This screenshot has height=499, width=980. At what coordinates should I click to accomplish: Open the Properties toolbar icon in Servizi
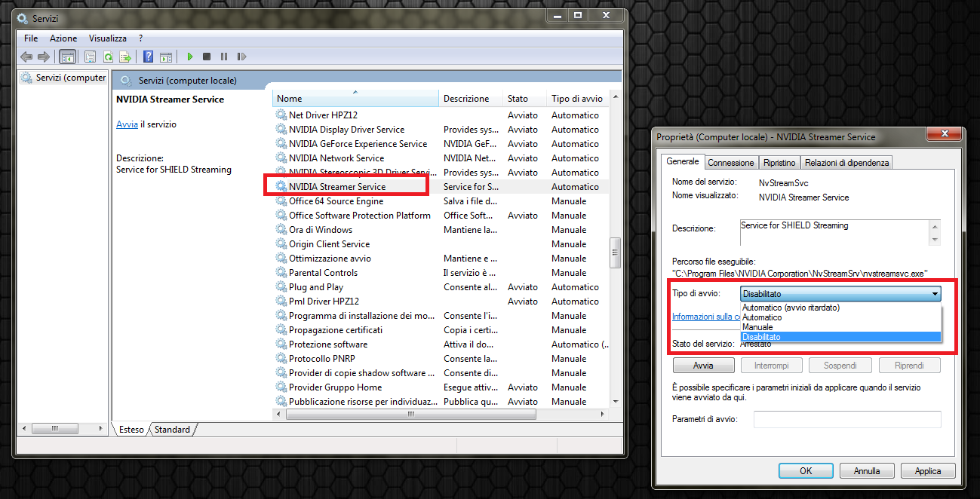pyautogui.click(x=90, y=57)
